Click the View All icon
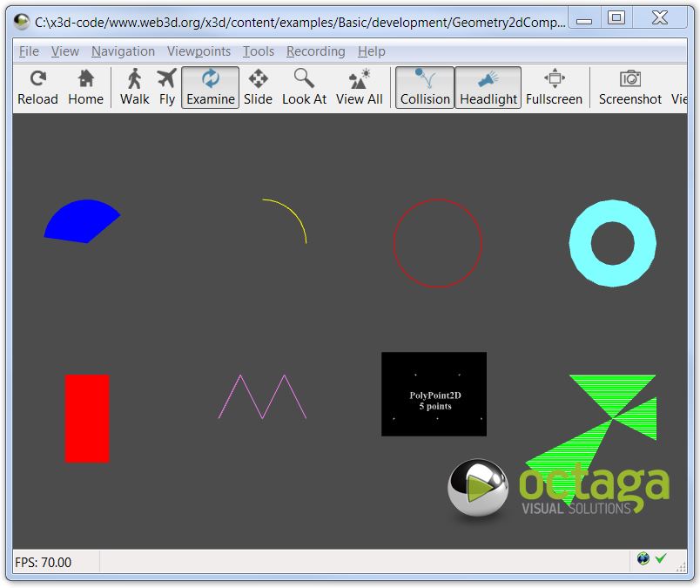This screenshot has height=588, width=700. coord(359,87)
